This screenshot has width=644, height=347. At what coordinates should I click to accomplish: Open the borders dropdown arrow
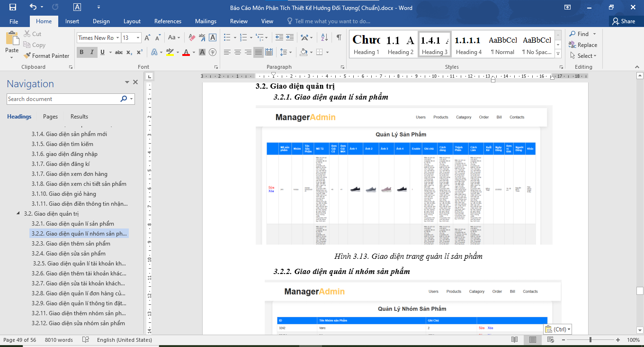point(328,52)
